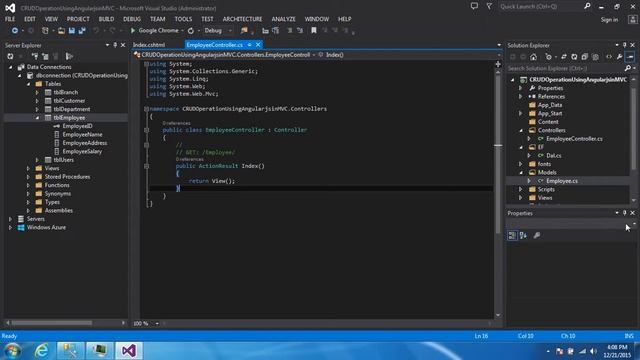Click Server Explorer horizontal scrollbar thumb
Screen dimensions: 640x360
pos(51,323)
